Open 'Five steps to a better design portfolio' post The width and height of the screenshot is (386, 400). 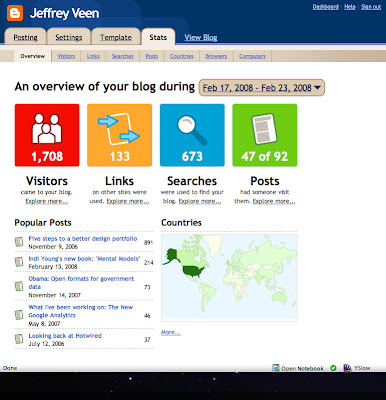click(x=83, y=239)
